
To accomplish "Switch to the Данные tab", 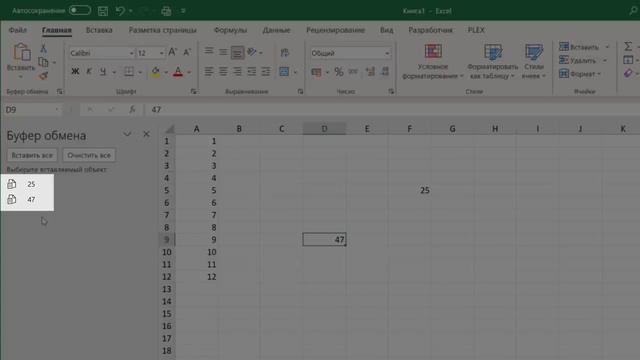I will [276, 30].
